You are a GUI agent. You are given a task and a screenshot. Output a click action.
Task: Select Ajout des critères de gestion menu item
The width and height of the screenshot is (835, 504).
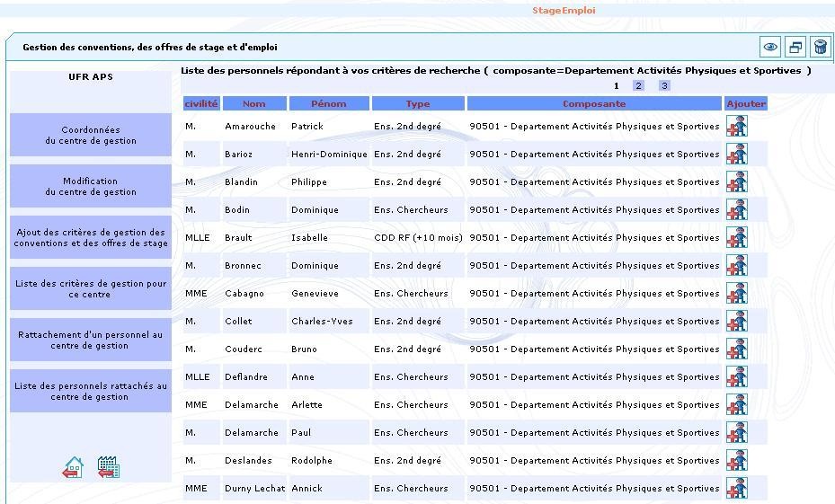pyautogui.click(x=91, y=237)
